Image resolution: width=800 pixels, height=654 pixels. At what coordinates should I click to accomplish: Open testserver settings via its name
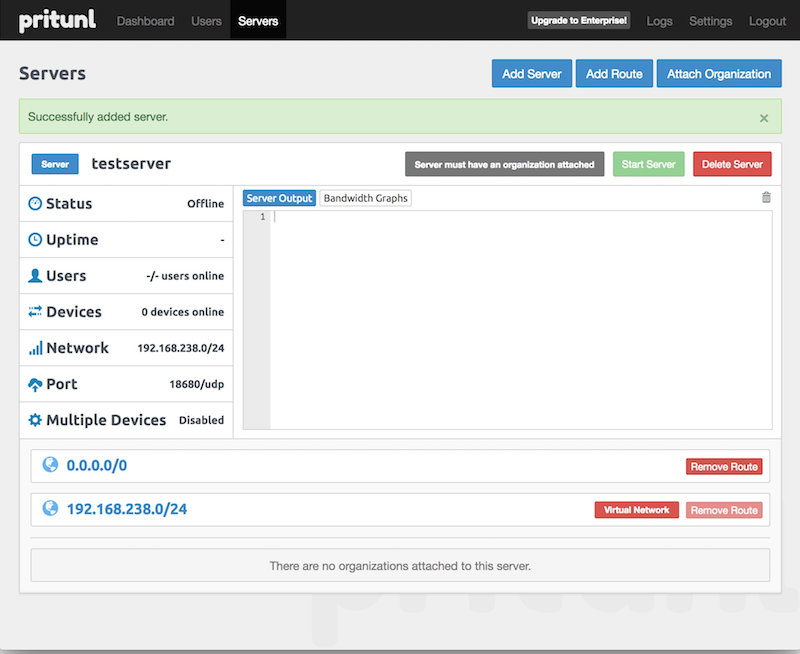point(131,164)
